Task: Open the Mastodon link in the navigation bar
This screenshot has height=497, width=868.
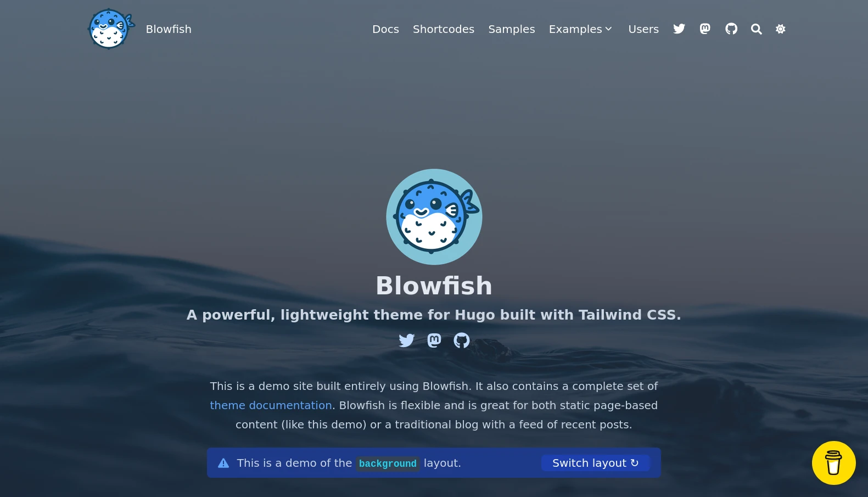Action: (x=705, y=29)
